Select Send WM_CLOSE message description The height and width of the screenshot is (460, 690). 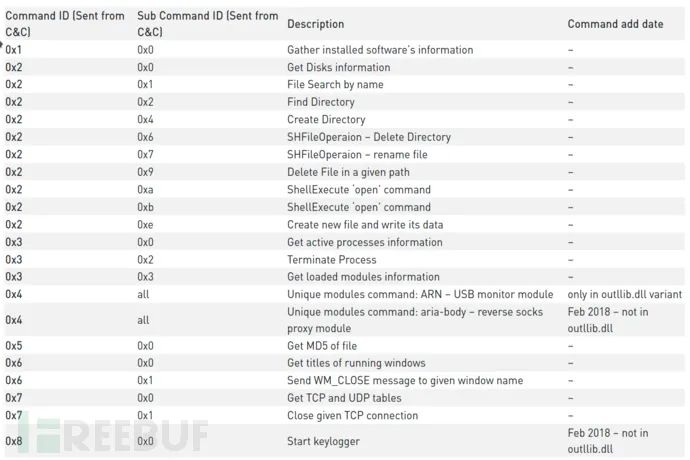405,380
